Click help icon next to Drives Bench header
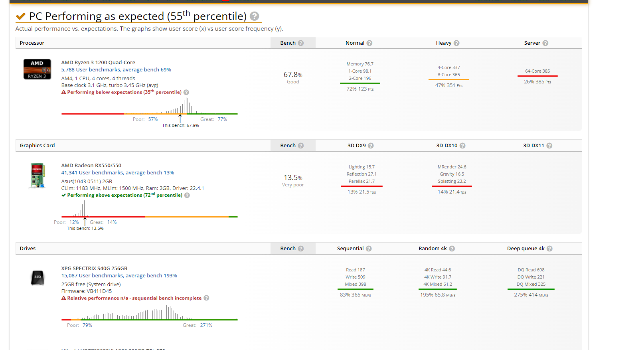 pos(301,249)
